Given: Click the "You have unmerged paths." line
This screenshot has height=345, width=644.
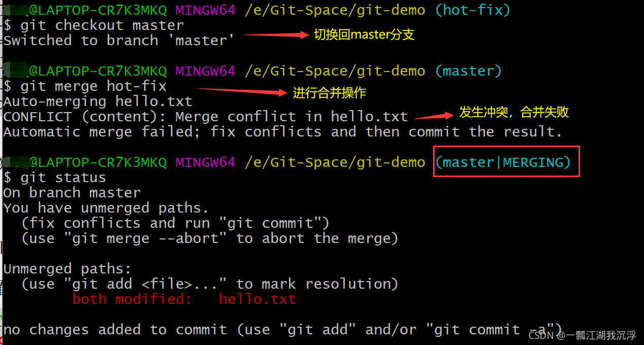Looking at the screenshot, I should [106, 208].
